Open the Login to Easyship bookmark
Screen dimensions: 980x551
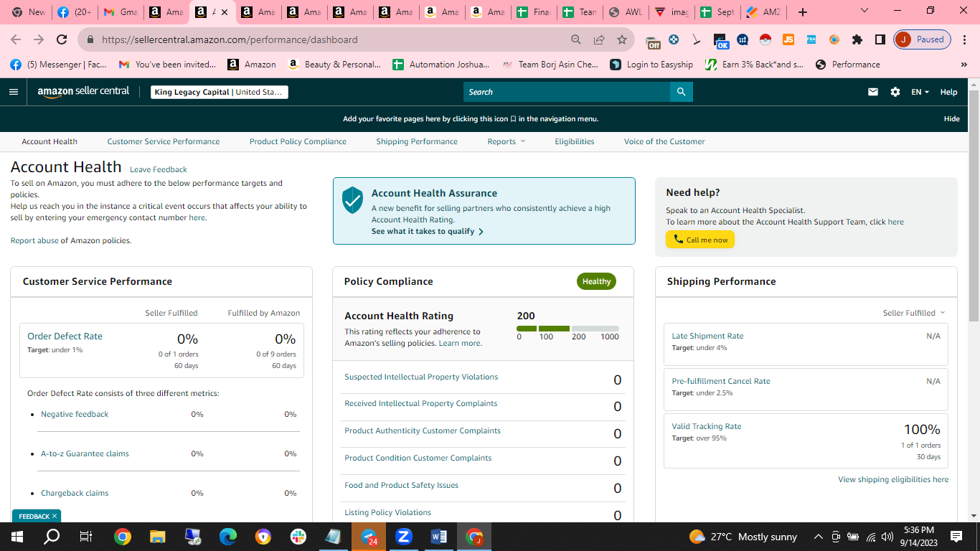[651, 65]
